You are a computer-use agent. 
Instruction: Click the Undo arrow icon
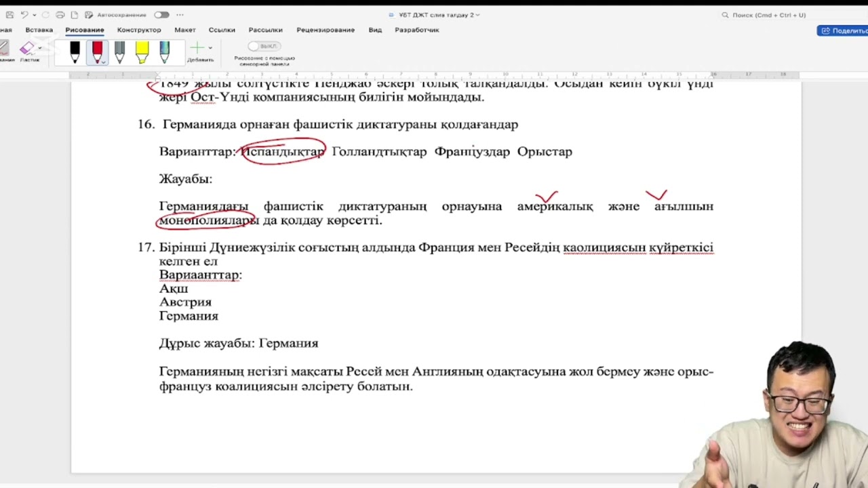24,15
